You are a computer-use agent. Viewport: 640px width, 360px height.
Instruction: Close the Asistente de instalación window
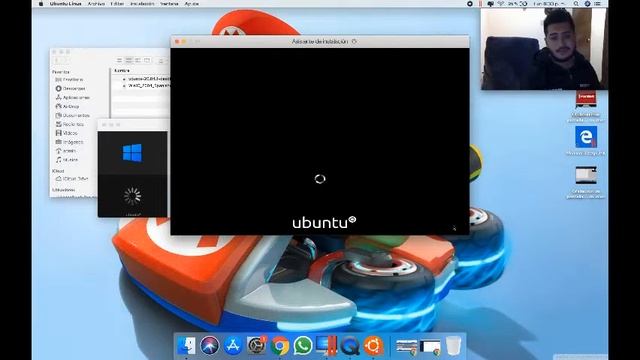point(177,42)
